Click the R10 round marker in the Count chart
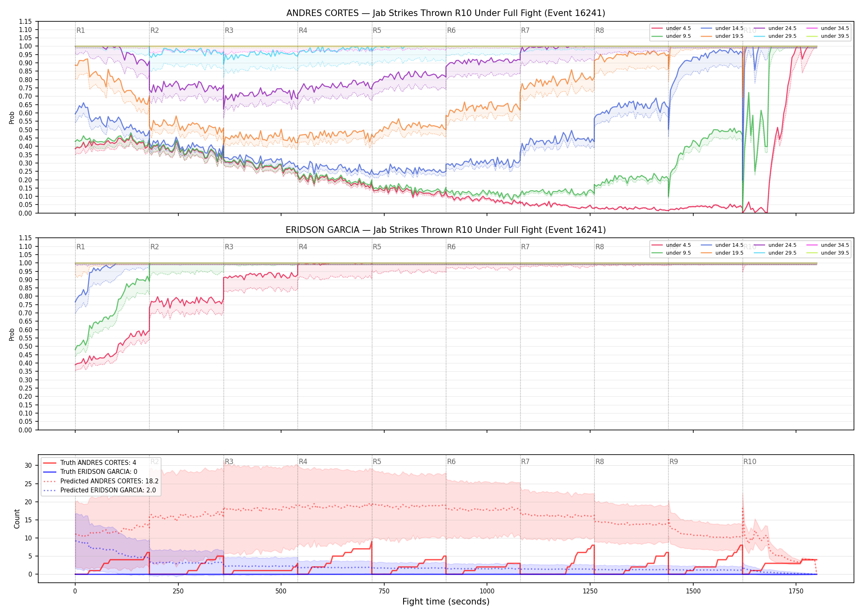This screenshot has width=863, height=616. [x=750, y=462]
